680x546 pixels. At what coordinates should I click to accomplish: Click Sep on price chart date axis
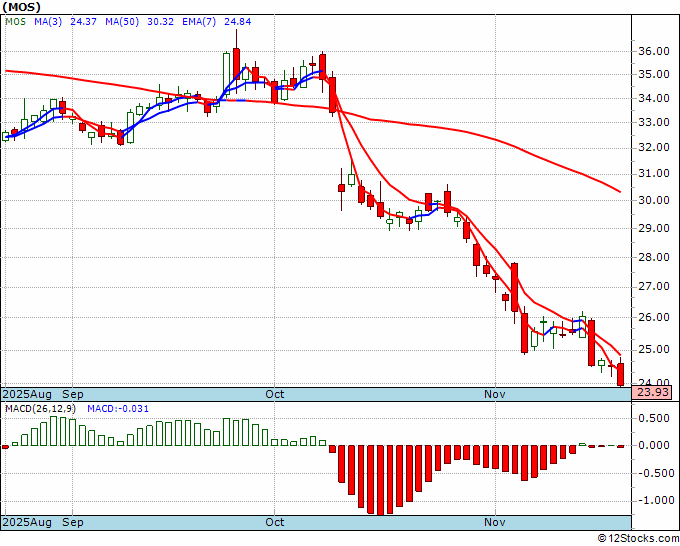pos(72,394)
